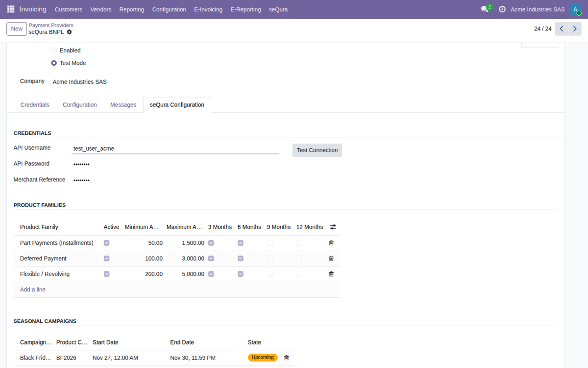
Task: Go to the previous record arrow
Action: (x=562, y=29)
